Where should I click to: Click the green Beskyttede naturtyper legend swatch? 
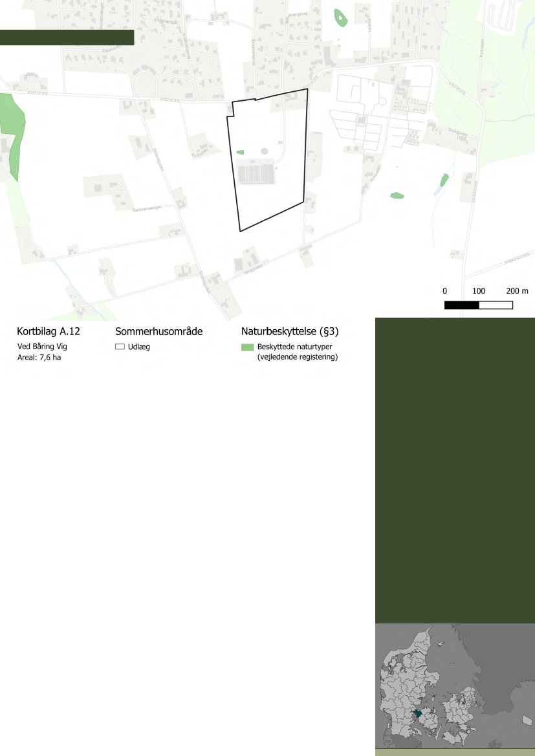(248, 347)
